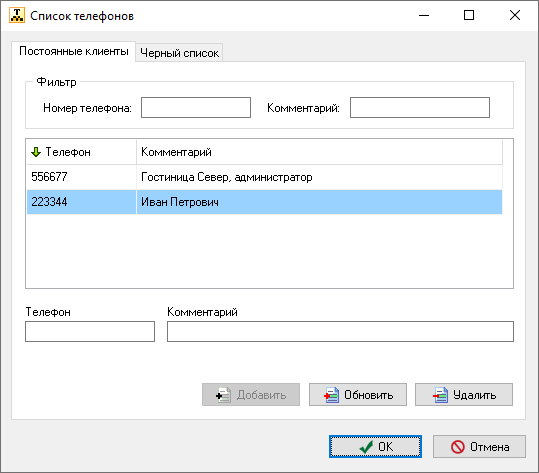Click the Телефон entry field below the table
539x473 pixels.
coord(90,331)
